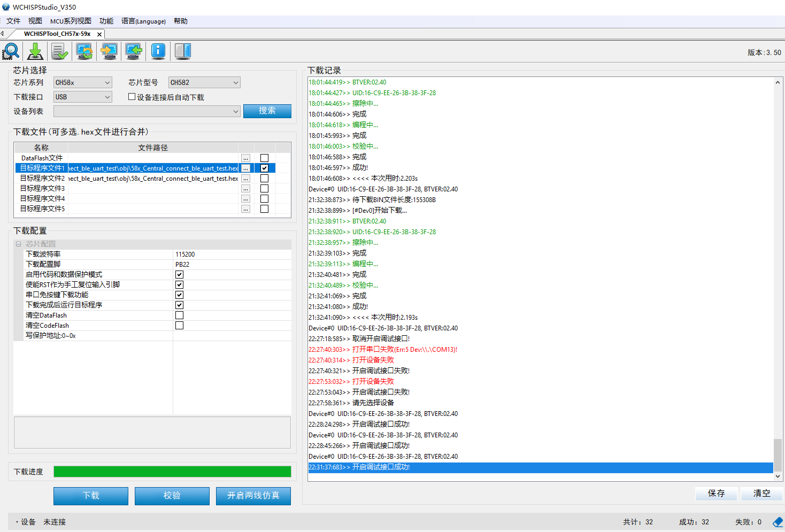The image size is (785, 532).
Task: Click the monitor with orange arrow icon
Action: 109,51
